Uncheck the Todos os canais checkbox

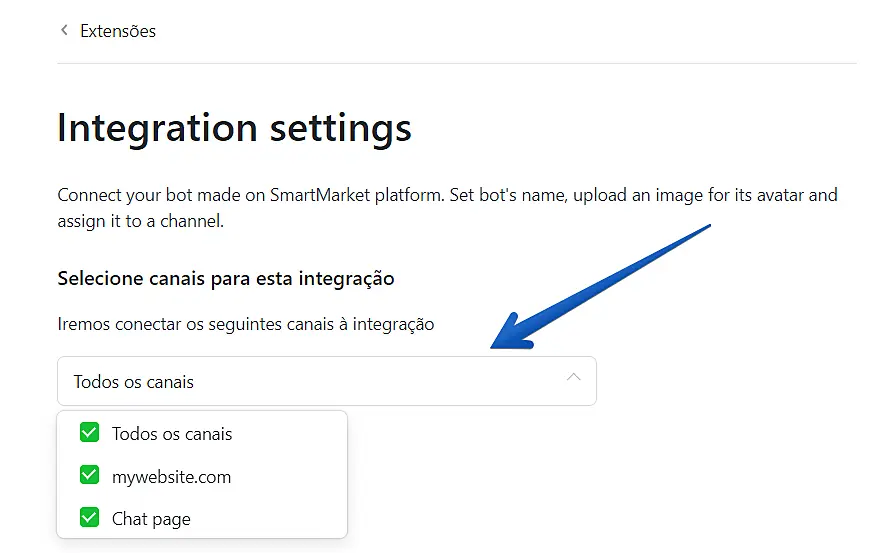pos(89,433)
